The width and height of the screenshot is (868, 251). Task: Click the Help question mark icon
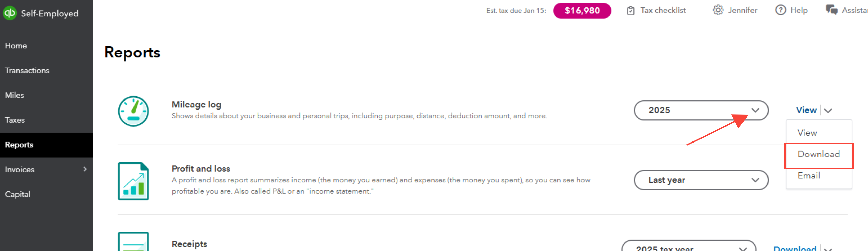(x=780, y=10)
